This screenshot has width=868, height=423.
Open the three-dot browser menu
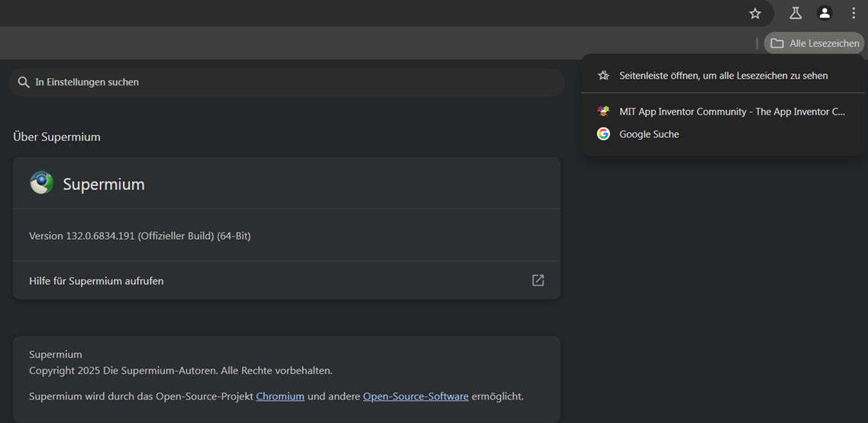point(853,13)
